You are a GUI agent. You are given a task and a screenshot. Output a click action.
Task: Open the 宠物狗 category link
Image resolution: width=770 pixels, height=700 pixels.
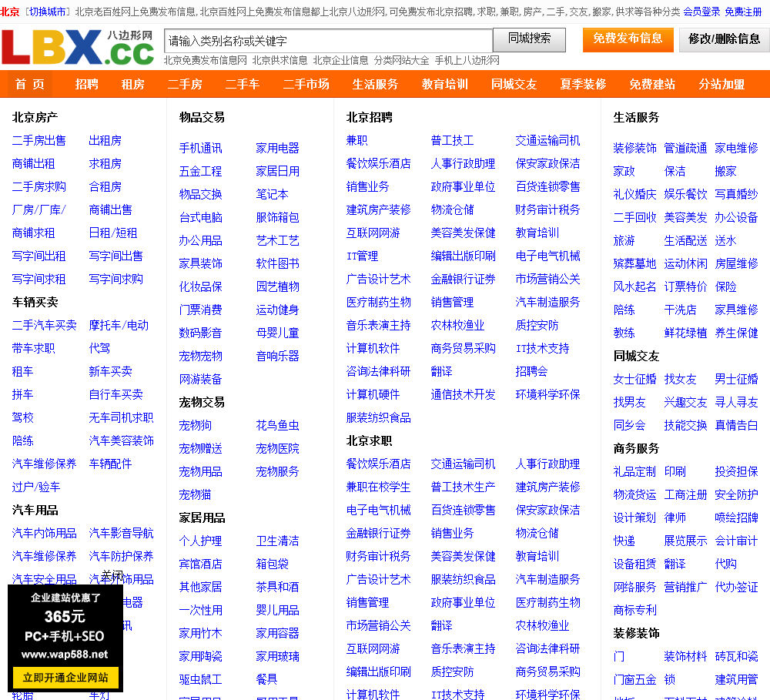pyautogui.click(x=195, y=425)
